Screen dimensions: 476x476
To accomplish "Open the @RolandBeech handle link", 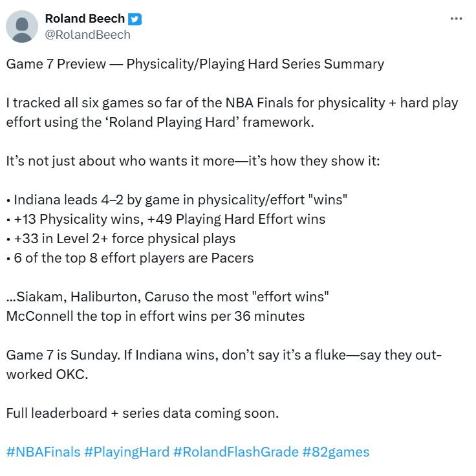I will 87,35.
